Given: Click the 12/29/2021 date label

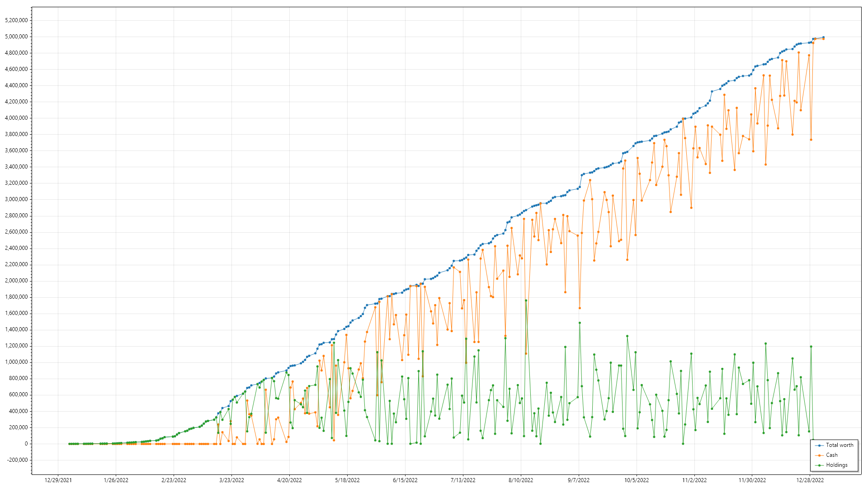Looking at the screenshot, I should pos(58,480).
